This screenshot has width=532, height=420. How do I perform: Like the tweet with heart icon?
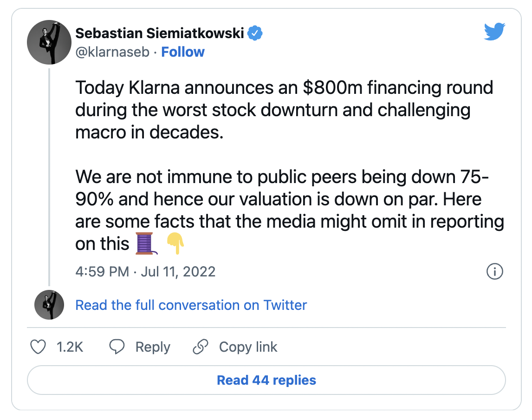pyautogui.click(x=38, y=347)
